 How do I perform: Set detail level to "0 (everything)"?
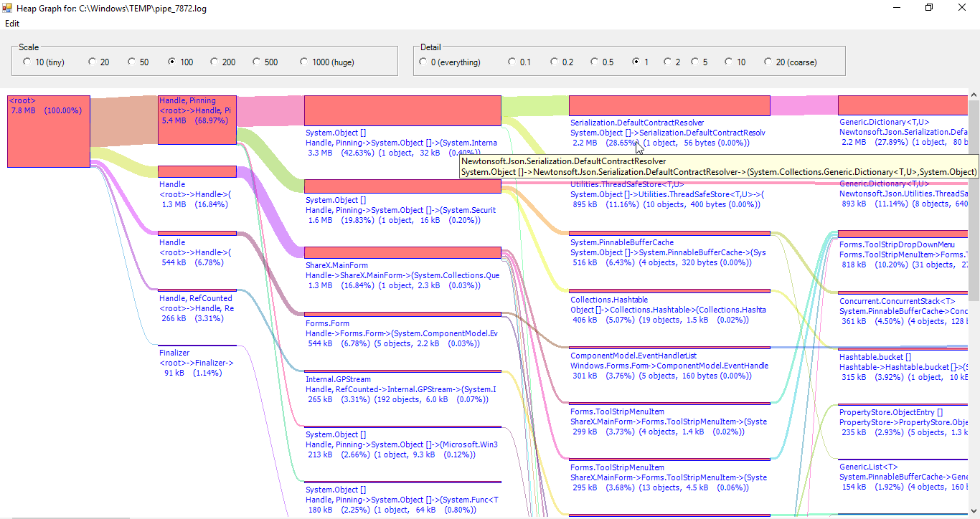point(423,62)
